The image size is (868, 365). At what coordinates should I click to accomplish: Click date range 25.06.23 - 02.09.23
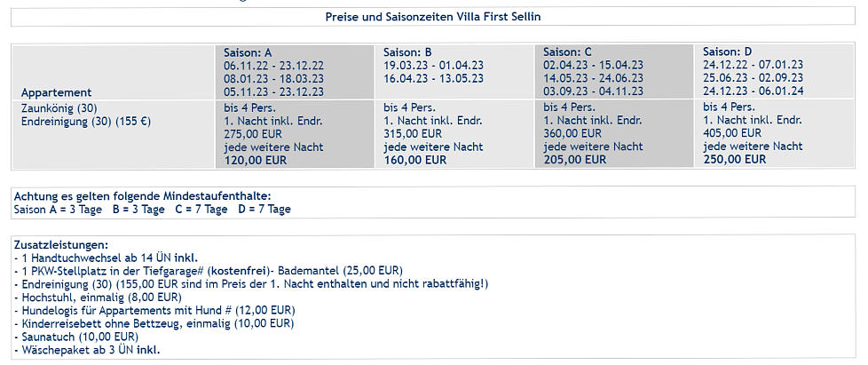753,78
